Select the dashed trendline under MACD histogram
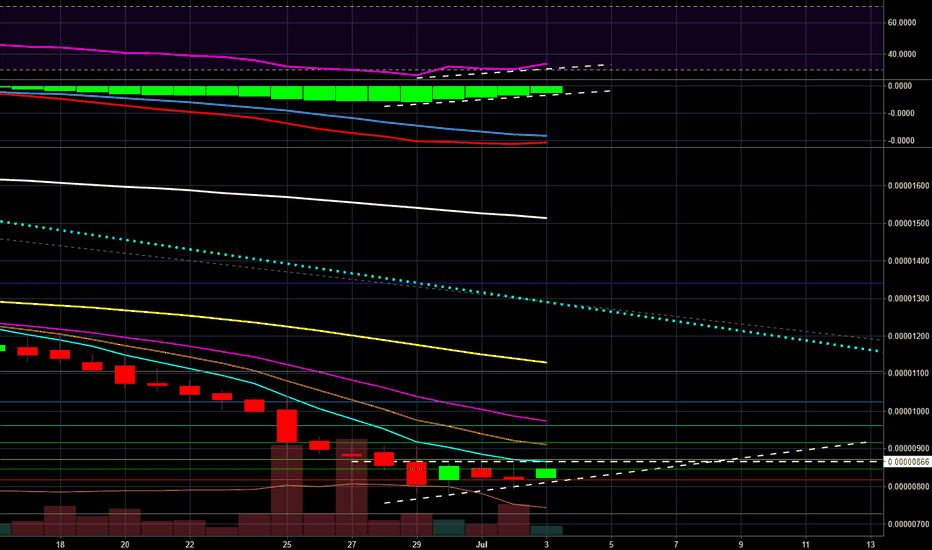The image size is (932, 550). coord(498,99)
